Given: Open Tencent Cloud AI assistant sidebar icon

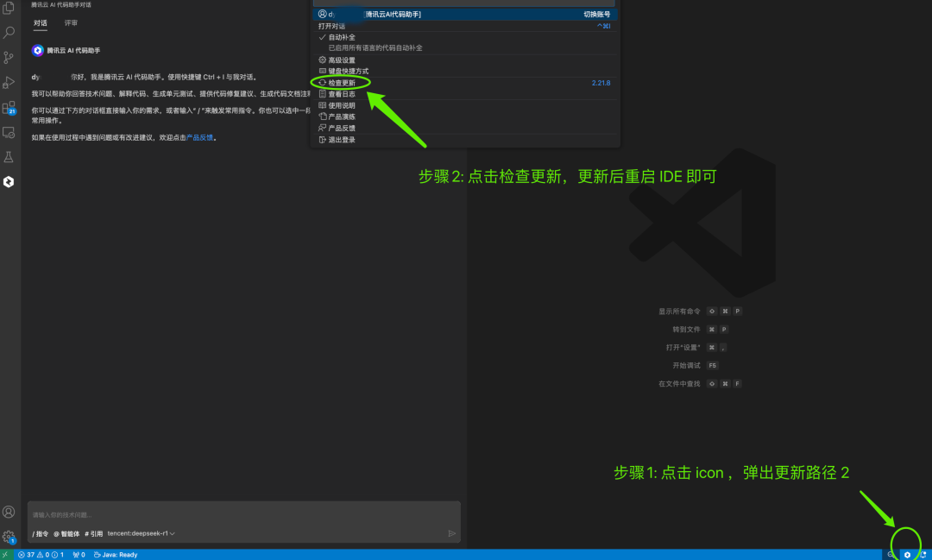Looking at the screenshot, I should tap(9, 182).
